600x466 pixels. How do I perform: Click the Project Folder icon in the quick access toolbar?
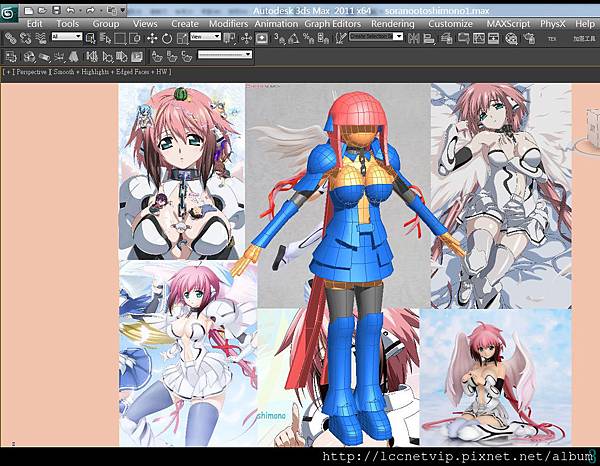click(x=112, y=11)
